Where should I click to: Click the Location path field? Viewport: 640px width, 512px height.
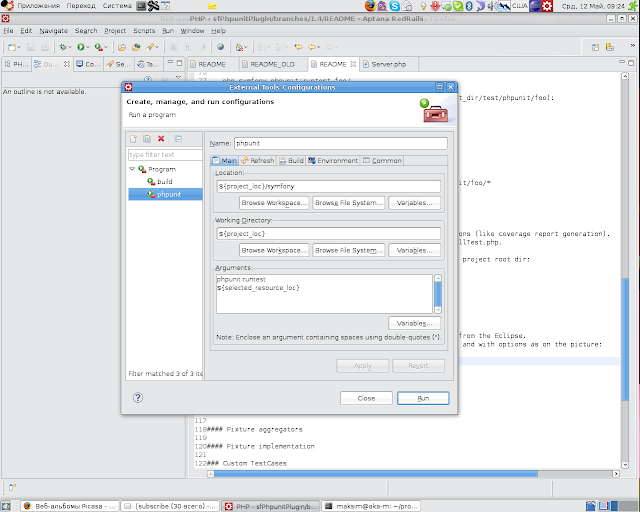pos(329,186)
